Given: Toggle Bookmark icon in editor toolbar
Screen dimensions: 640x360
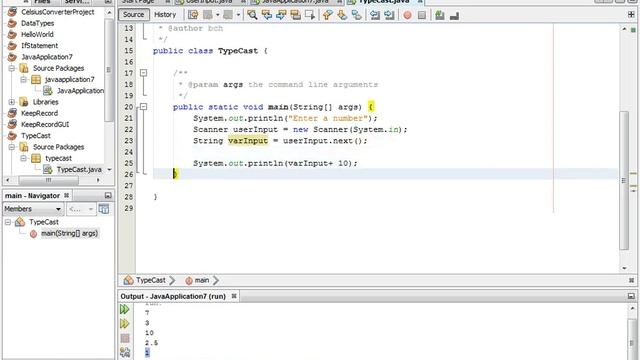Looking at the screenshot, I should point(356,15).
